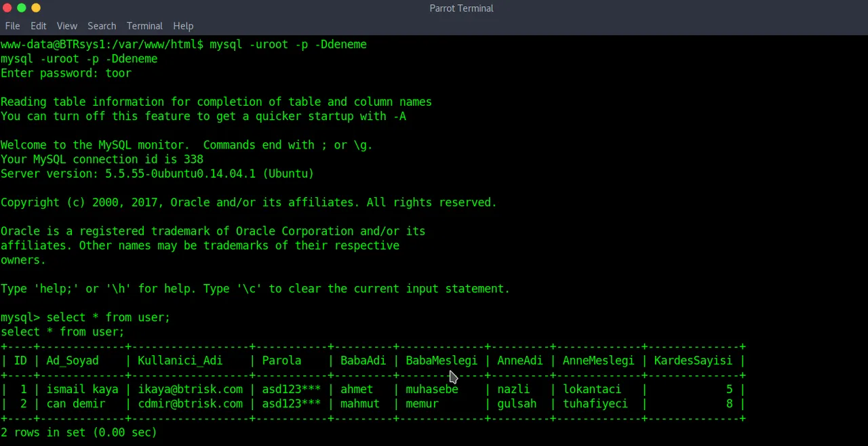Click the '2 rows in set (0.00 sec)' line

(79, 432)
